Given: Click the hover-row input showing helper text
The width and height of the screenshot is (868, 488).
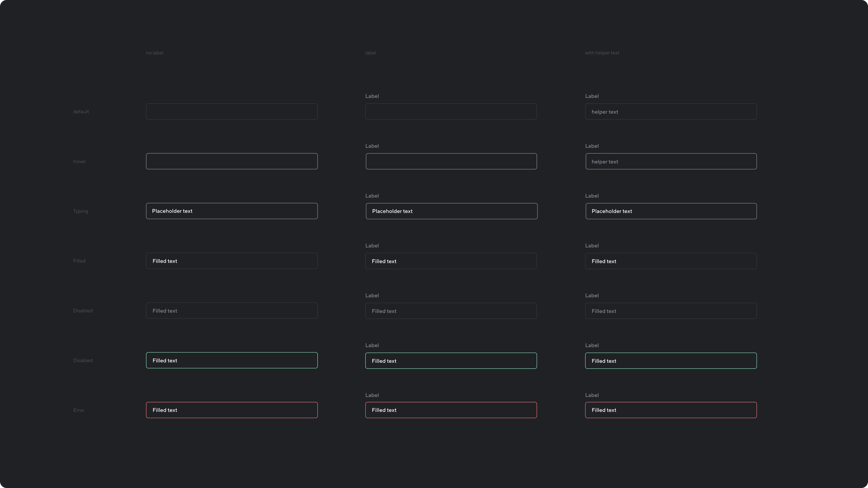Looking at the screenshot, I should pyautogui.click(x=670, y=161).
